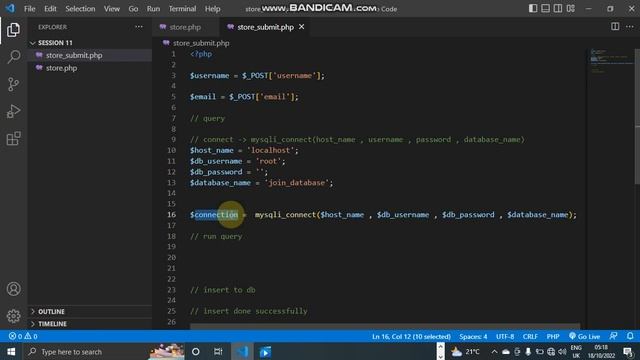The image size is (640, 360).
Task: Open the Terminal menu
Action: (182, 9)
